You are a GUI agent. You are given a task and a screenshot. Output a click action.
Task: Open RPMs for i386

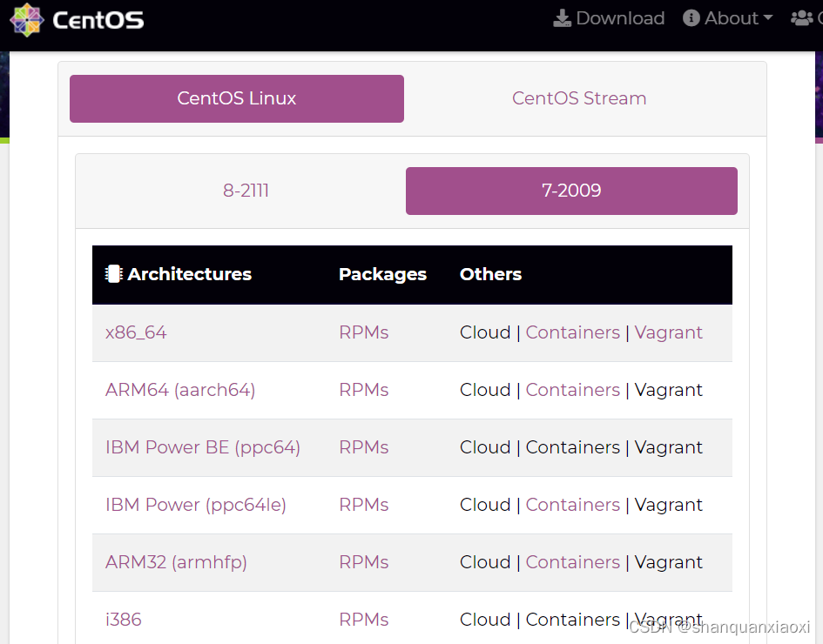pyautogui.click(x=364, y=620)
